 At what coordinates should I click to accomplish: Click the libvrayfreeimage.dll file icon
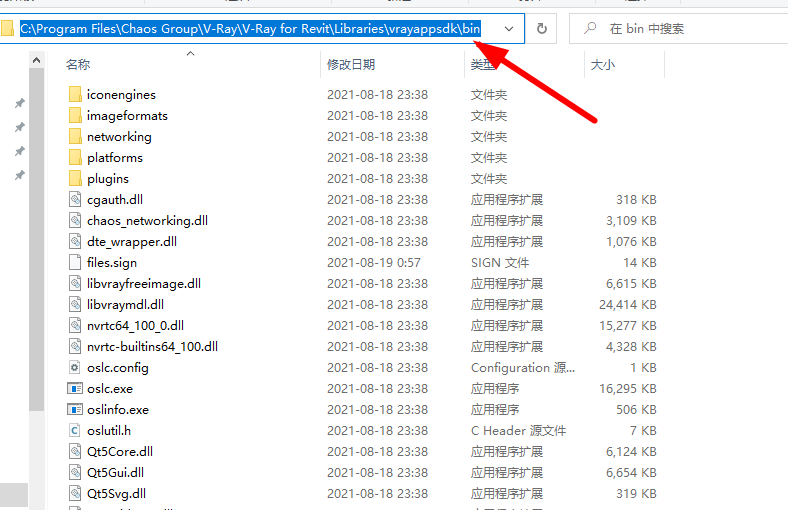pyautogui.click(x=75, y=284)
